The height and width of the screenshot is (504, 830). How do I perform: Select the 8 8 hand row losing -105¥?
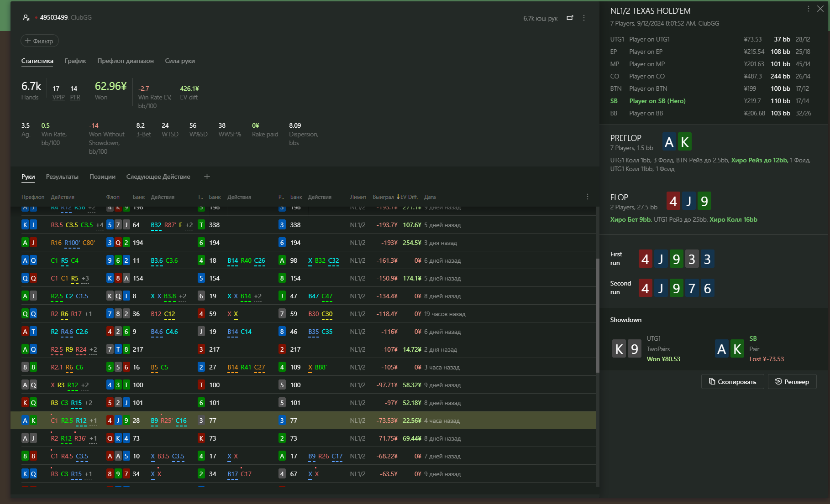point(303,367)
